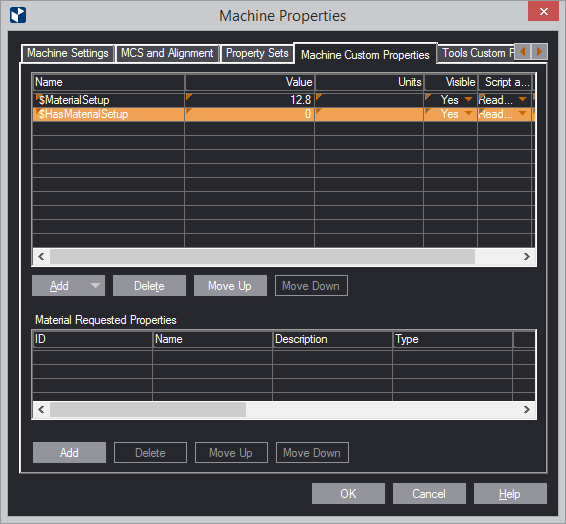Open Visible dropdown for $MaterialSetup row

[468, 100]
